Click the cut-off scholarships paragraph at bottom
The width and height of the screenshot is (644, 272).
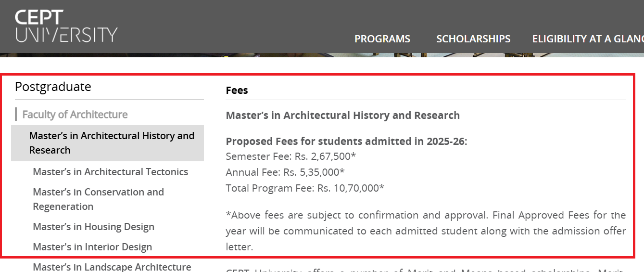click(426, 270)
